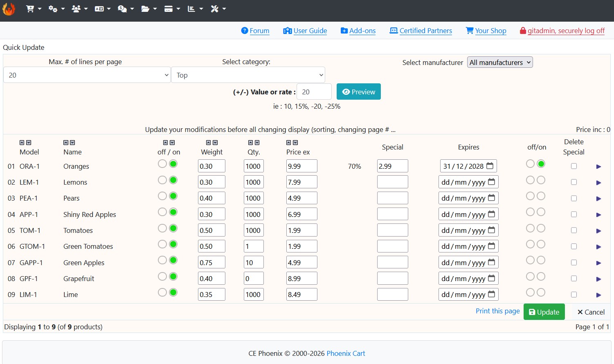Open calendar picker for Lime expiry date
This screenshot has width=614, height=364.
491,294
